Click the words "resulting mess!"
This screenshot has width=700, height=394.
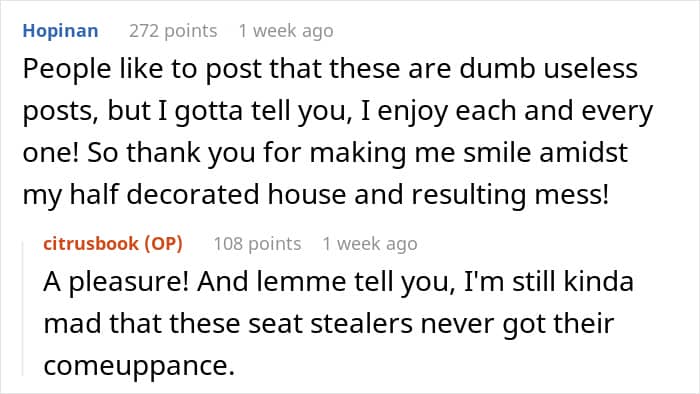pyautogui.click(x=509, y=195)
